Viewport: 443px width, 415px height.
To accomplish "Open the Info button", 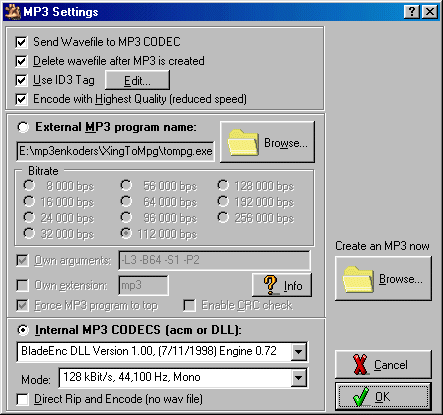I will tap(282, 285).
